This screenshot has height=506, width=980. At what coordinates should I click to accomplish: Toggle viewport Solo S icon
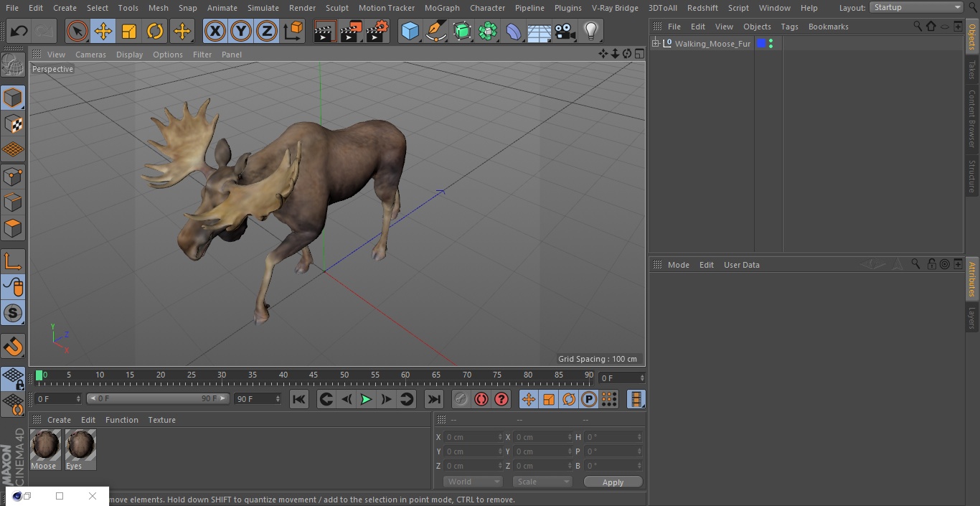click(13, 313)
